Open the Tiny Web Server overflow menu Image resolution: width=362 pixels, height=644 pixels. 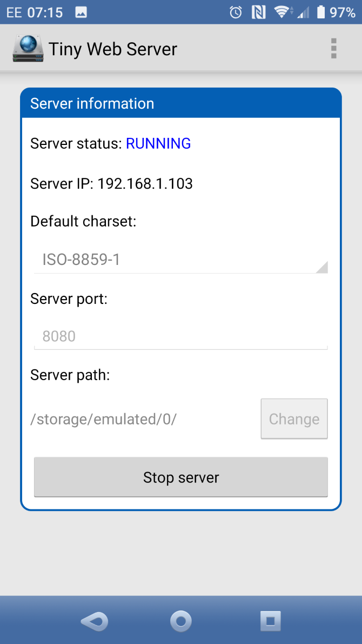(333, 48)
